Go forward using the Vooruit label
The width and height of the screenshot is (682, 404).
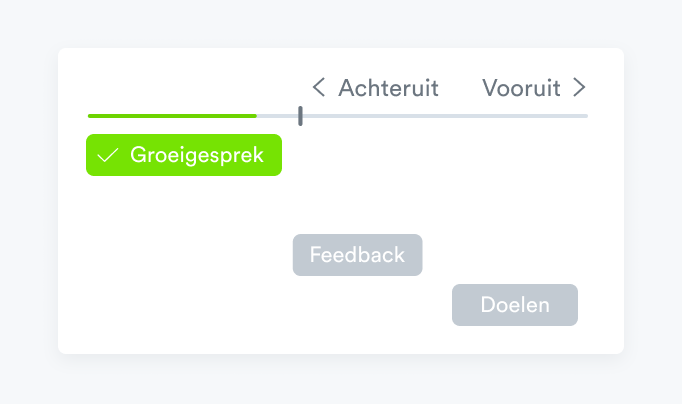pyautogui.click(x=521, y=88)
